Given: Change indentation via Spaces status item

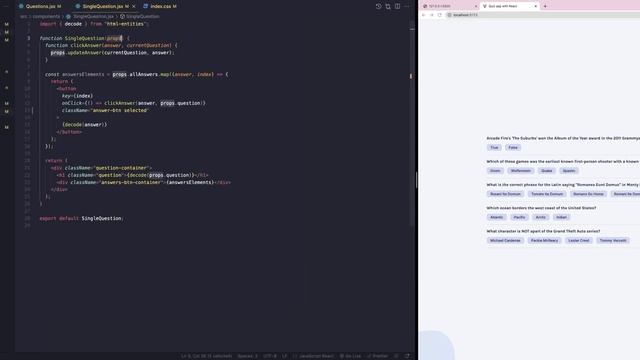Looking at the screenshot, I should pos(247,356).
